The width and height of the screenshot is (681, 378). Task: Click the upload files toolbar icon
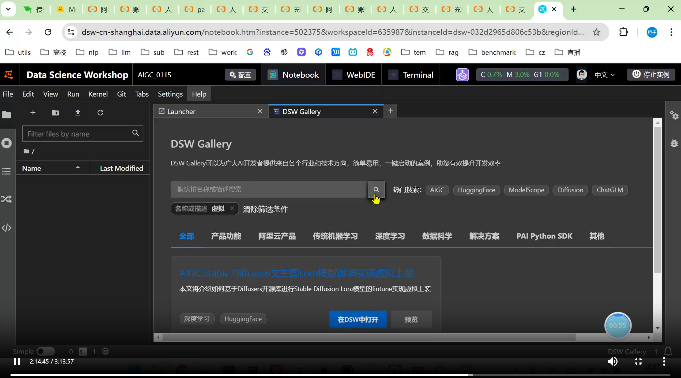coord(78,113)
